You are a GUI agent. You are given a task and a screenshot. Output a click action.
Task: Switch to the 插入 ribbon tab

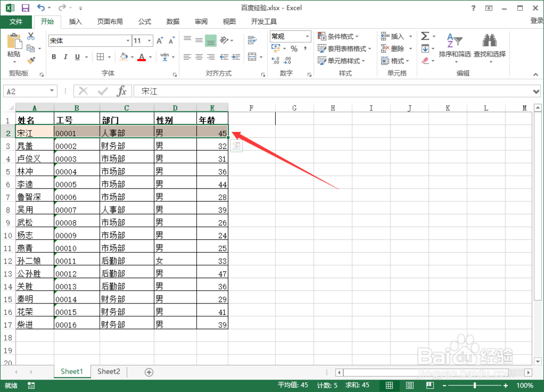point(75,22)
